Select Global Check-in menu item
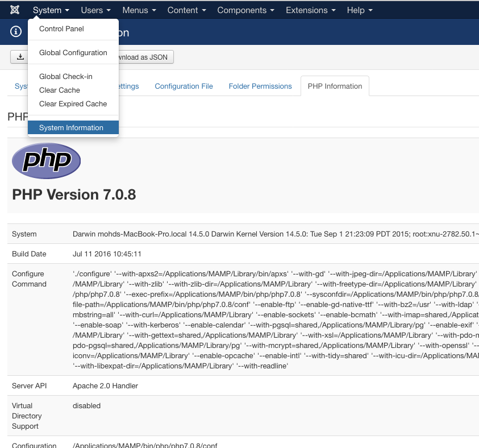479x448 pixels. pyautogui.click(x=73, y=76)
